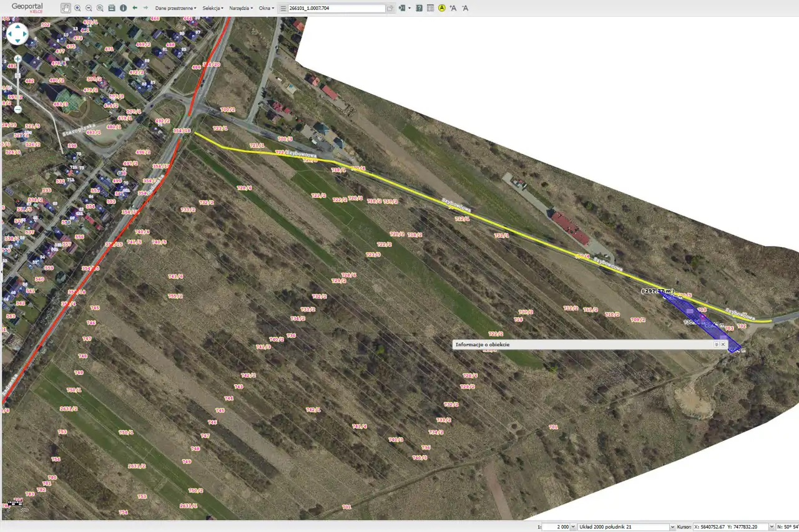The width and height of the screenshot is (799, 532).
Task: Open the coordinate system dropdown
Action: (672, 527)
